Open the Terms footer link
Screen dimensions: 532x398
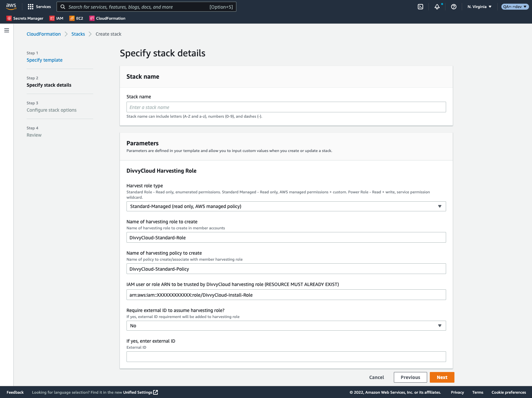click(478, 392)
